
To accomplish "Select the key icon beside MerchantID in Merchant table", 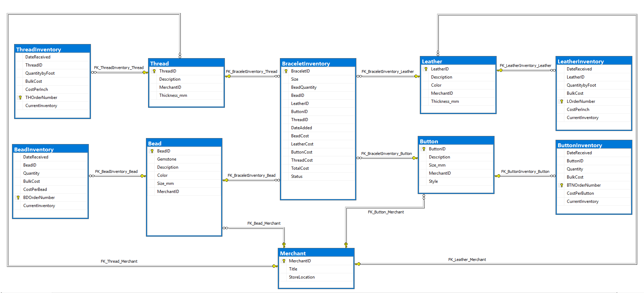I will pyautogui.click(x=284, y=261).
